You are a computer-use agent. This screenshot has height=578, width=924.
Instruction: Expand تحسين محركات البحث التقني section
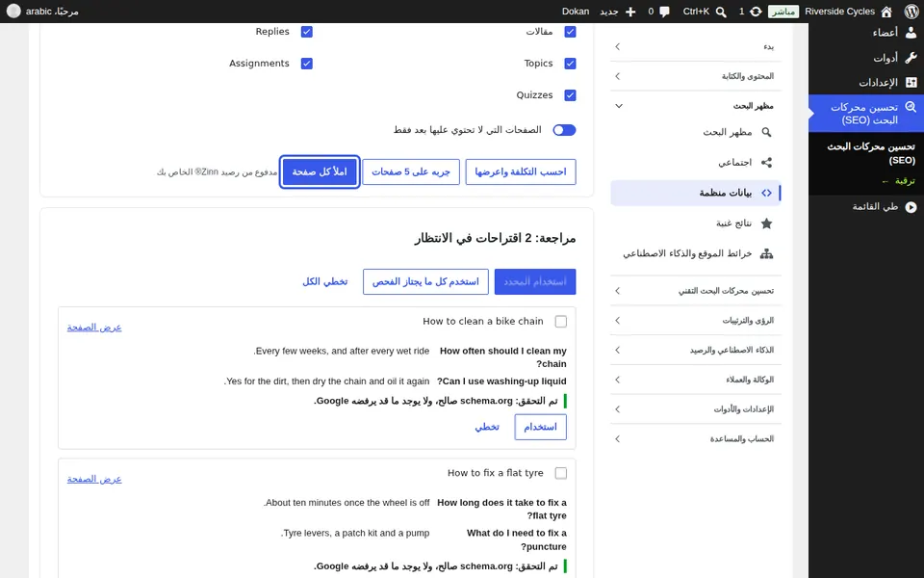(695, 291)
